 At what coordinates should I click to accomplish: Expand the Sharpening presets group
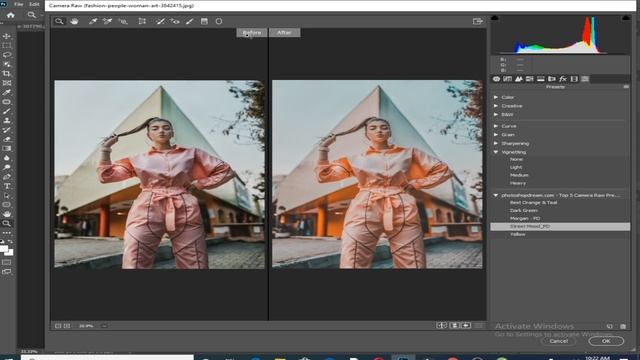pyautogui.click(x=496, y=144)
